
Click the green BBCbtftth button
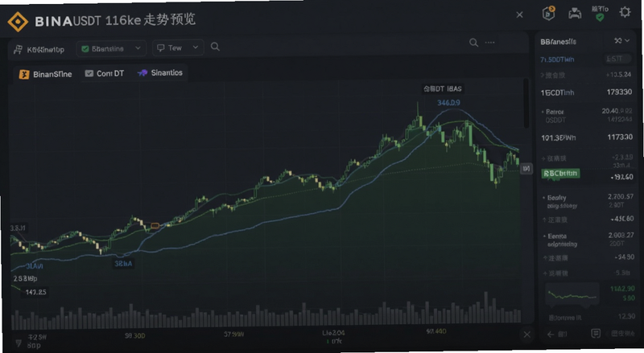[560, 174]
